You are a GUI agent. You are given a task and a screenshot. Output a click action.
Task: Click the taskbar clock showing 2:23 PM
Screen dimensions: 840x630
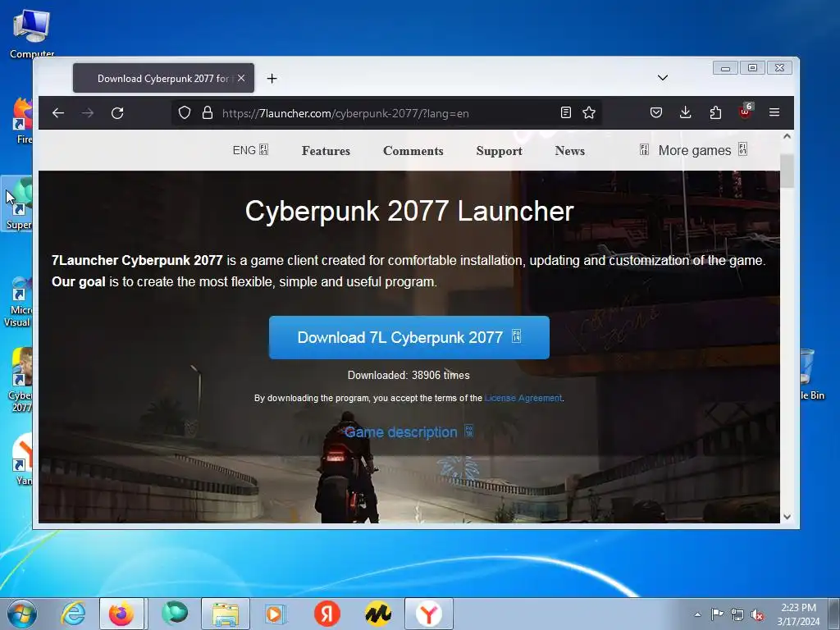[798, 614]
